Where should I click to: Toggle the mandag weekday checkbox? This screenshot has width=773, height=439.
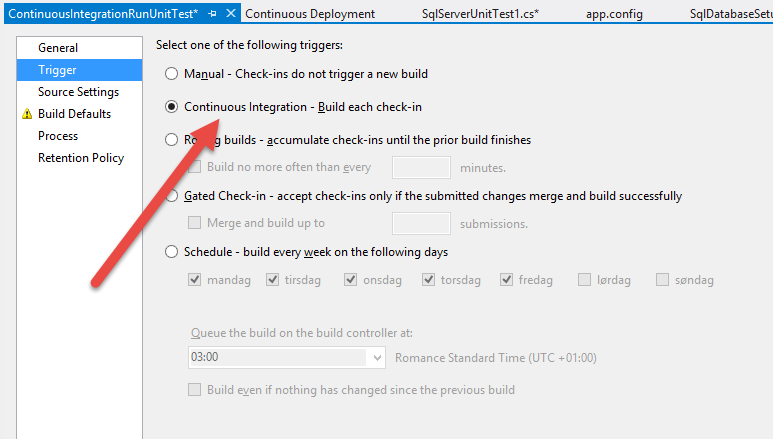[x=195, y=280]
